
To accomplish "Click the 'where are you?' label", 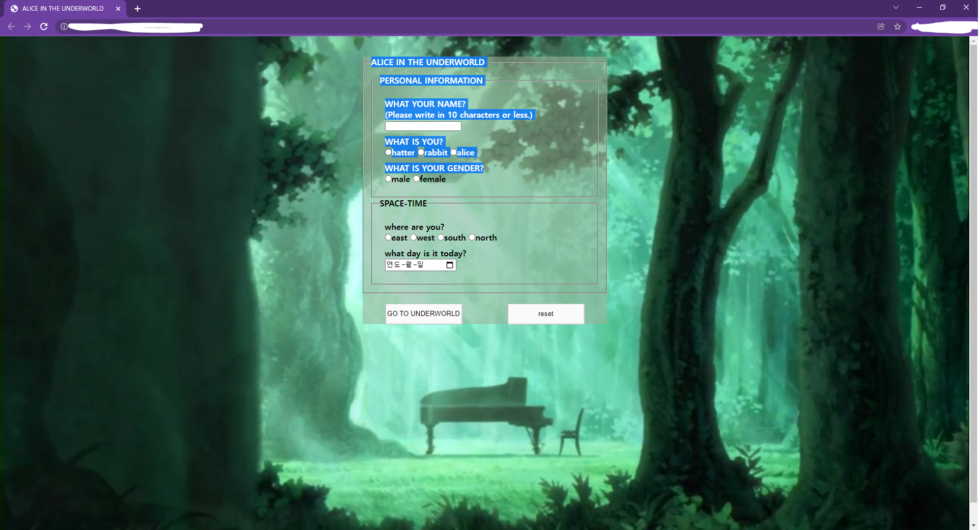I will [x=415, y=227].
